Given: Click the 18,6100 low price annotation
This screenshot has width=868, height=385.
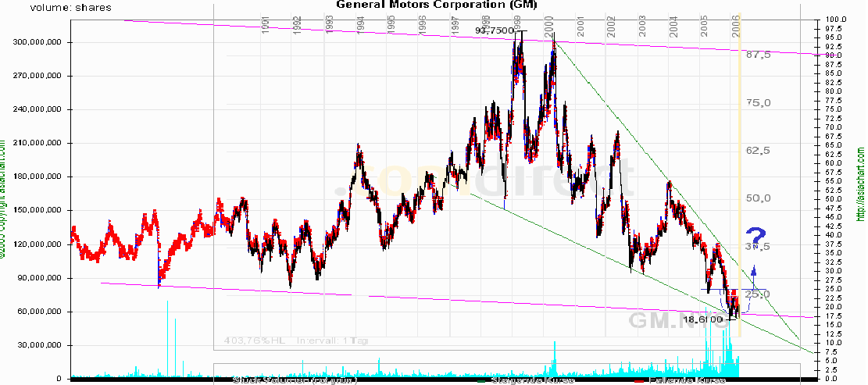Looking at the screenshot, I should coord(703,319).
